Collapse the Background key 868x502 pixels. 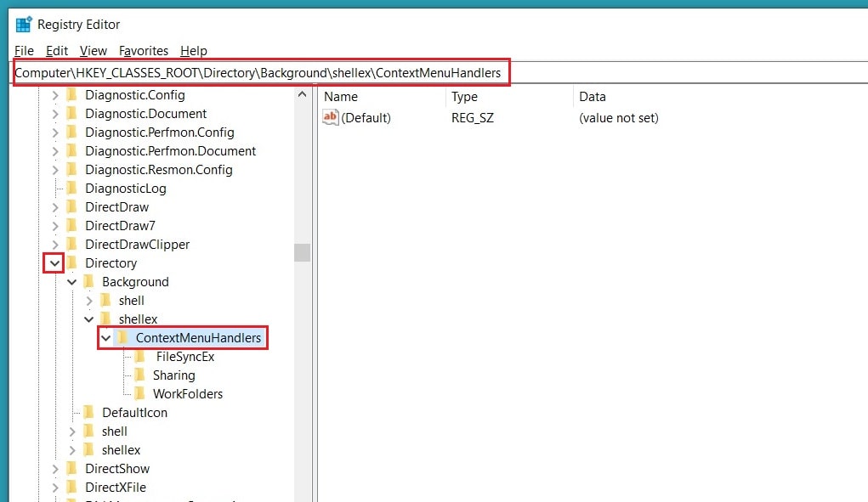coord(71,282)
